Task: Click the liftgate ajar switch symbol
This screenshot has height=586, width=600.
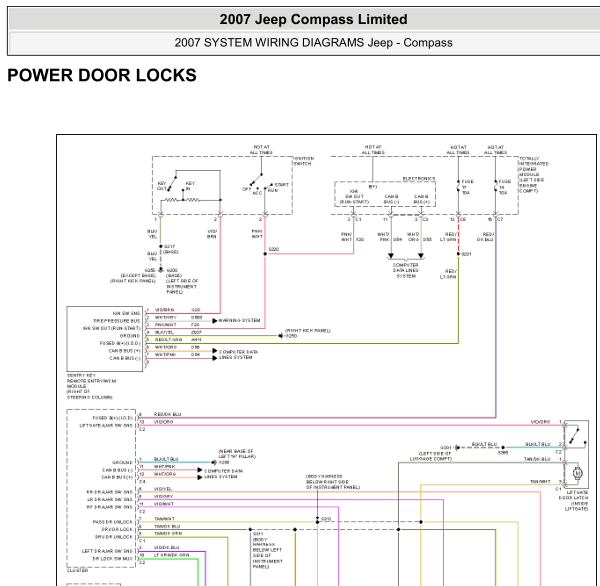Action: tap(576, 437)
